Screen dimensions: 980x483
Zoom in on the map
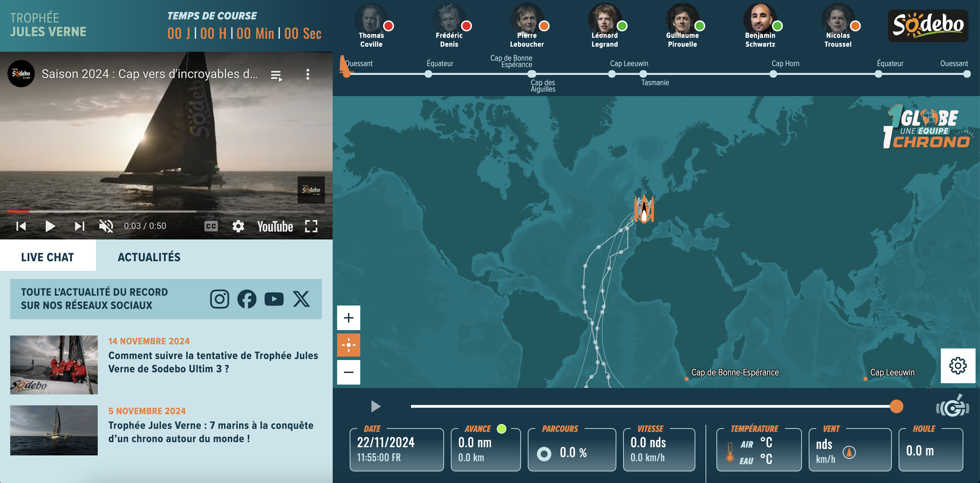348,318
